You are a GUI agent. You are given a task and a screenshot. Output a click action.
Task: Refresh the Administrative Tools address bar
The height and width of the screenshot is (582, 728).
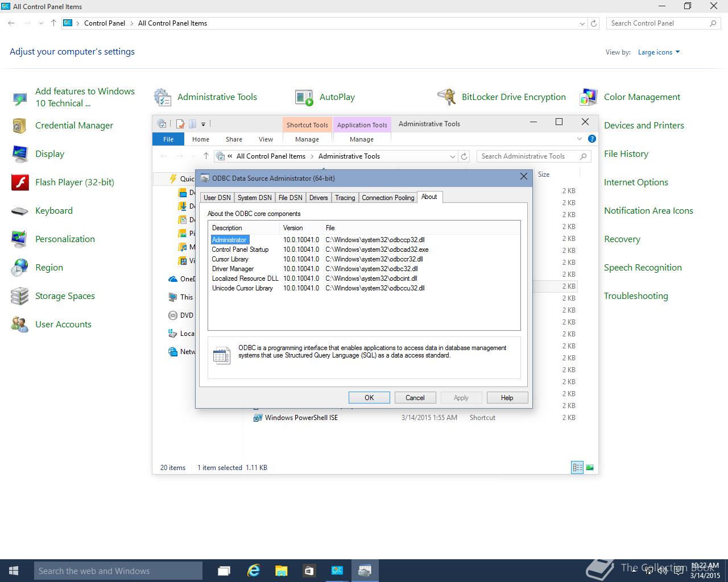pyautogui.click(x=464, y=156)
